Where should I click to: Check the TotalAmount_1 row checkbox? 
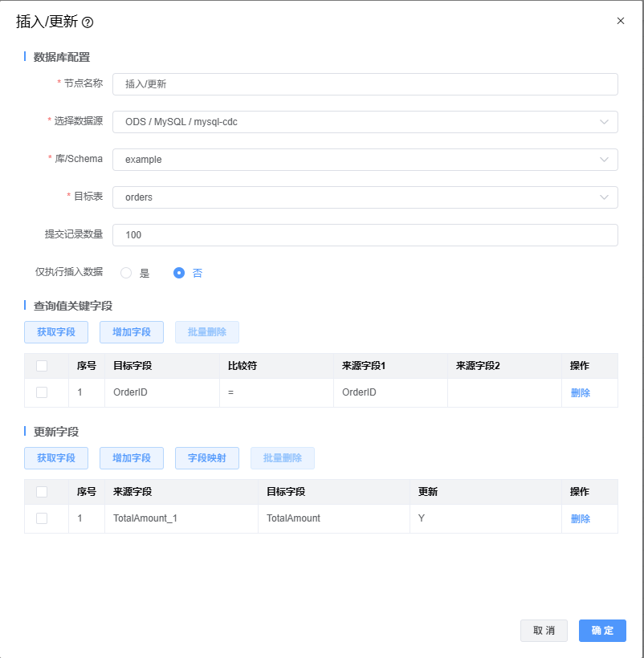click(x=42, y=518)
